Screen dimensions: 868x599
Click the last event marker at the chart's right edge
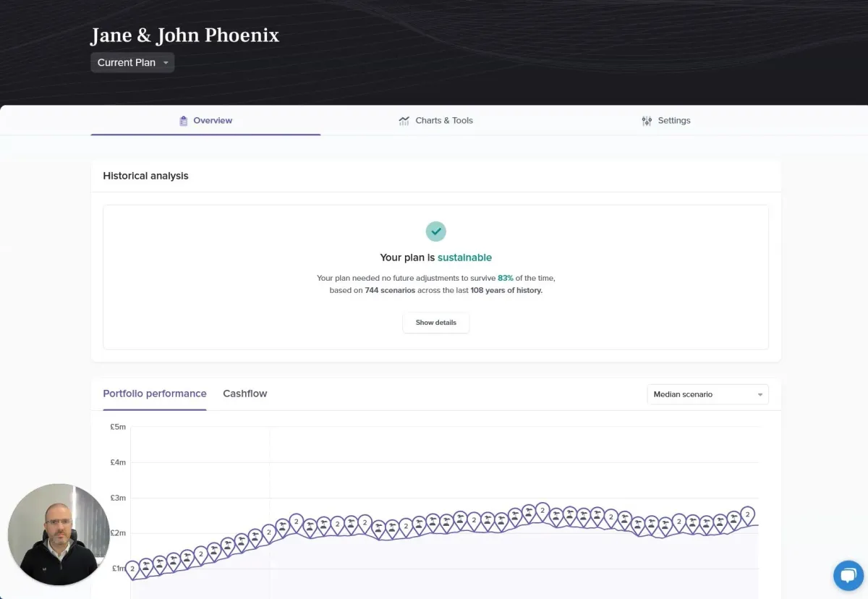pyautogui.click(x=747, y=514)
